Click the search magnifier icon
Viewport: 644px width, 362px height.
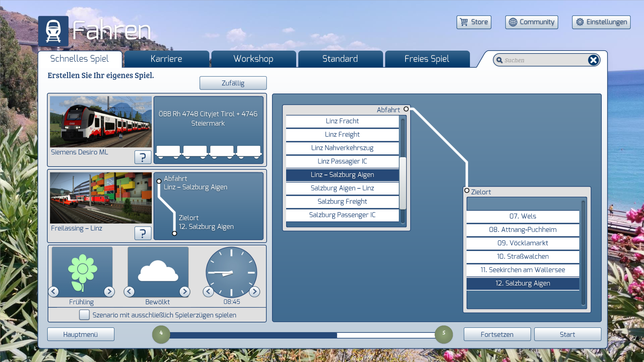click(499, 60)
